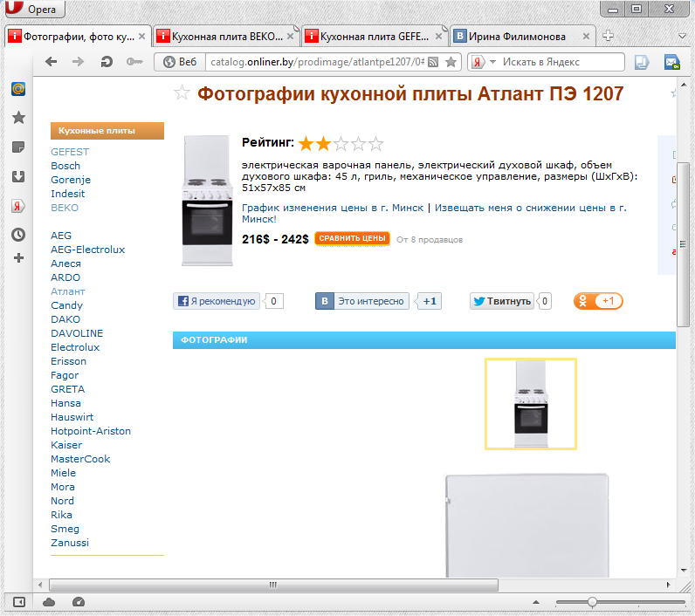The image size is (695, 616).
Task: Open the Opera mail icon in toolbar
Action: coord(672,62)
